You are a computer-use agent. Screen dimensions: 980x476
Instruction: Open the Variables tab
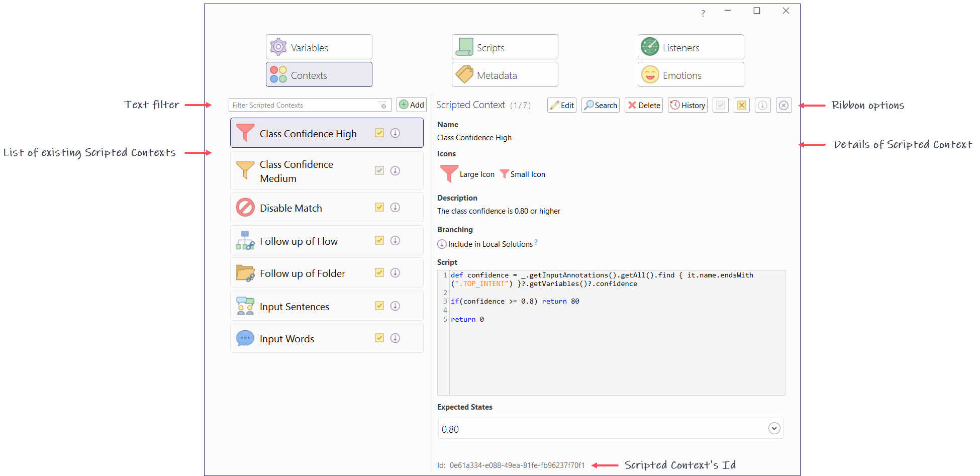[x=319, y=47]
